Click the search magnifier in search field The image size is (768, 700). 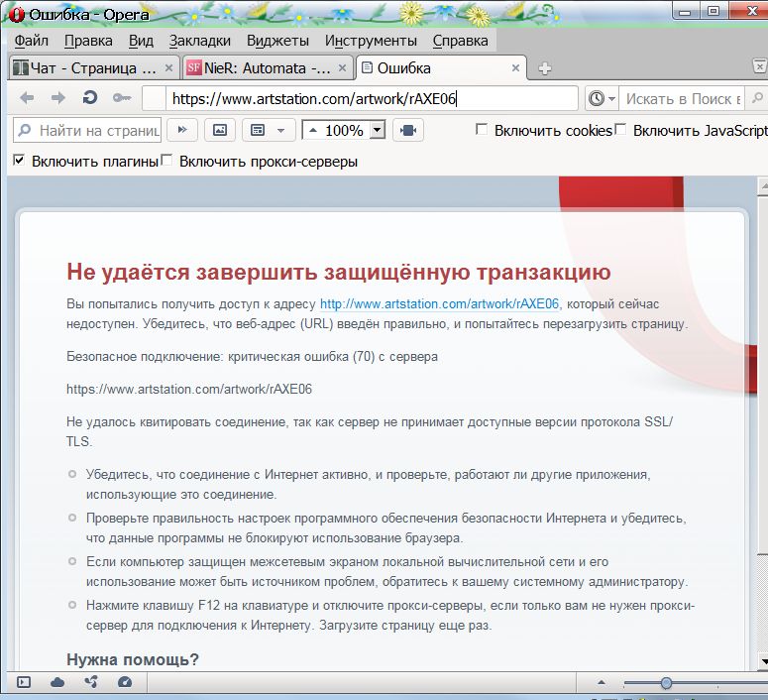pyautogui.click(x=757, y=98)
